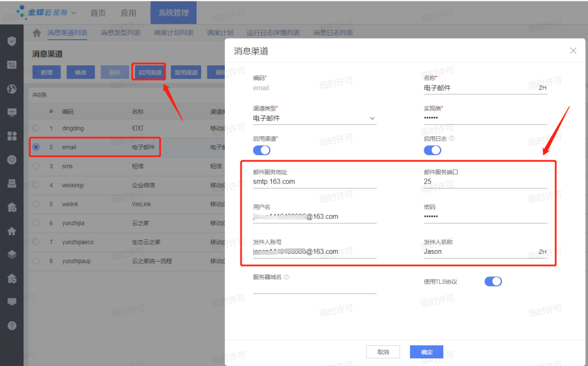Click the 邮件服务地址 field with smtp.163.com
This screenshot has height=366, width=588.
pyautogui.click(x=315, y=182)
